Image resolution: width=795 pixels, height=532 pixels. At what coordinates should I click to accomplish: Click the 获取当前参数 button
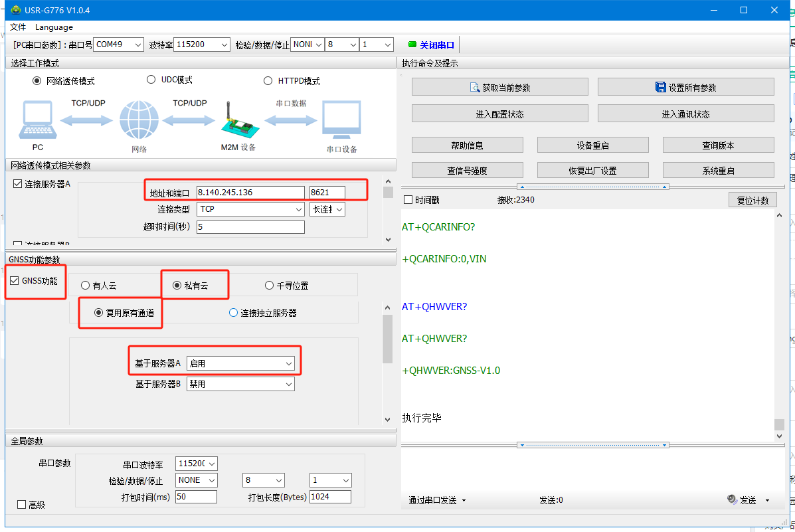point(500,87)
